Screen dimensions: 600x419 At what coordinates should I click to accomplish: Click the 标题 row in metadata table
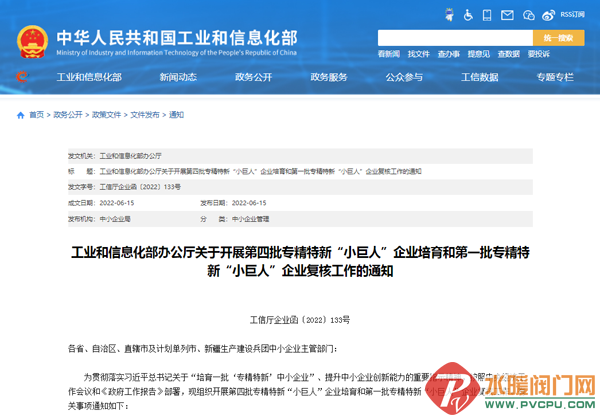tap(300, 171)
